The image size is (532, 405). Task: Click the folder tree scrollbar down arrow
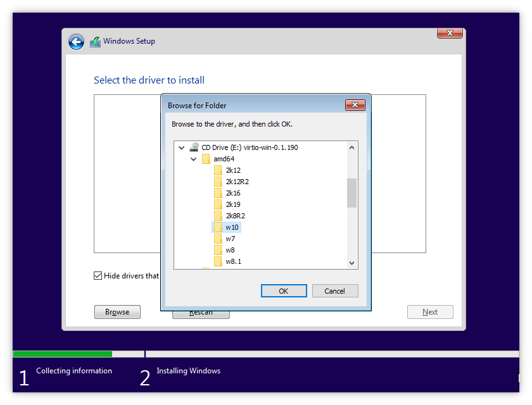pyautogui.click(x=352, y=263)
